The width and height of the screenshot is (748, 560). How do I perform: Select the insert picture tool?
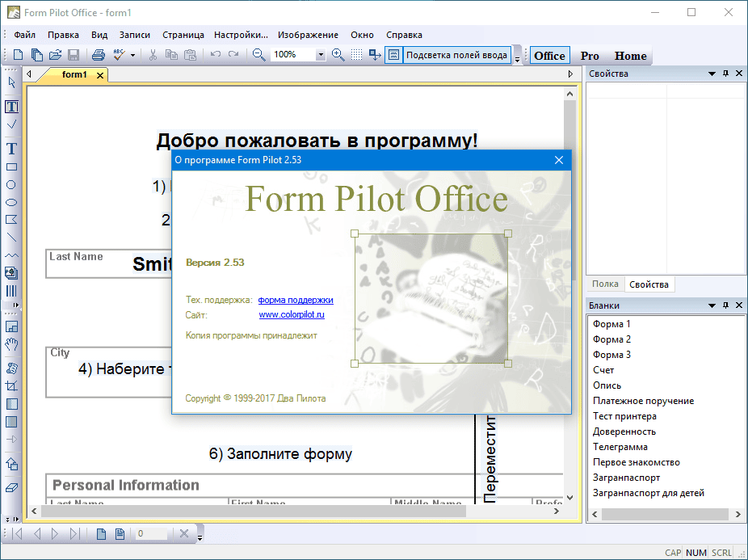click(x=11, y=273)
